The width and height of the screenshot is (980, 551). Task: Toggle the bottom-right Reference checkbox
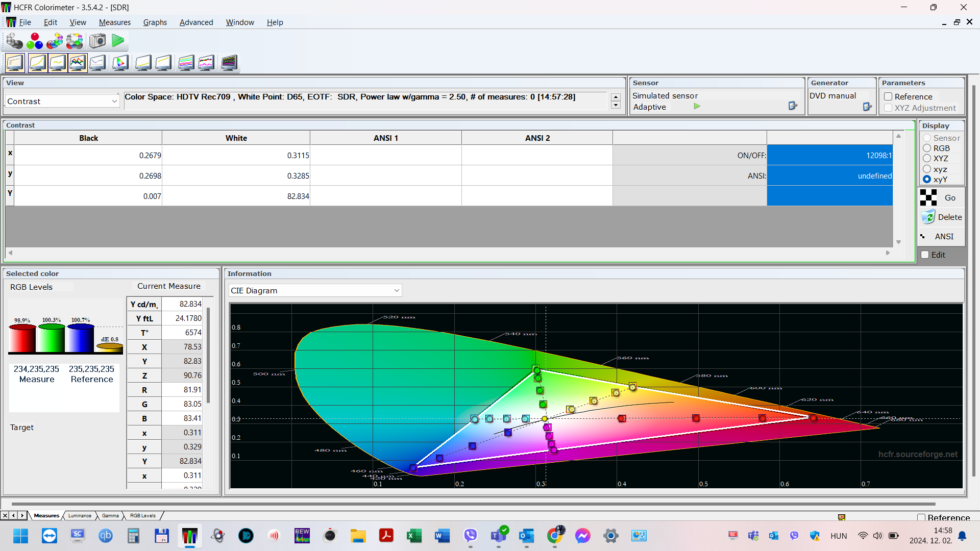click(921, 517)
